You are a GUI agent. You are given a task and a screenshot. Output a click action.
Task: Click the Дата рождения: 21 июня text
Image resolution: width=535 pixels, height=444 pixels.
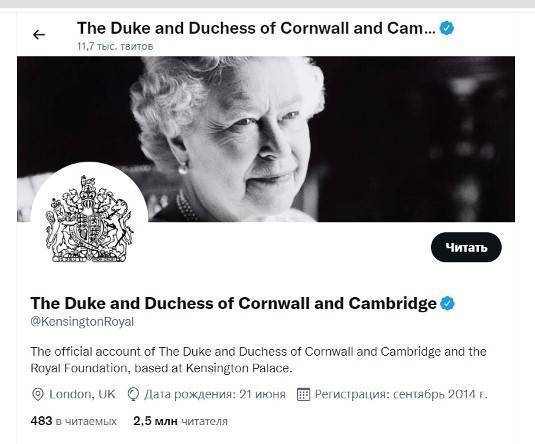click(215, 395)
